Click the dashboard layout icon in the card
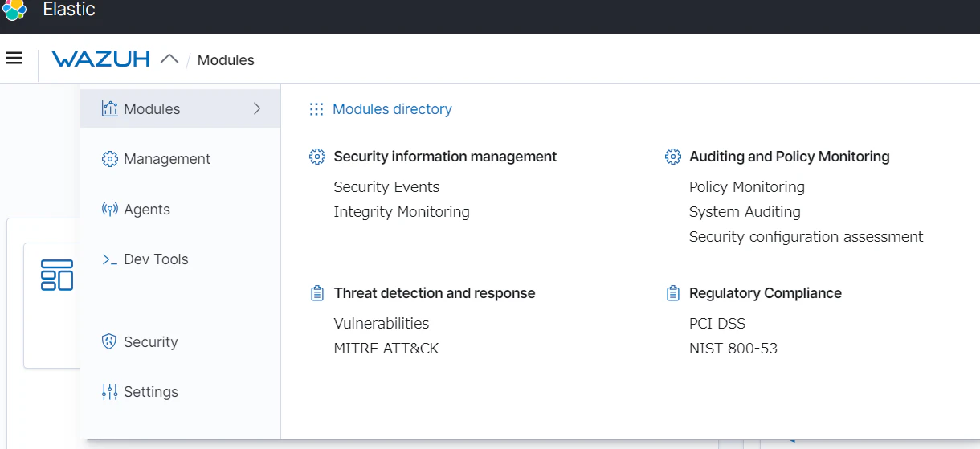 pyautogui.click(x=57, y=275)
